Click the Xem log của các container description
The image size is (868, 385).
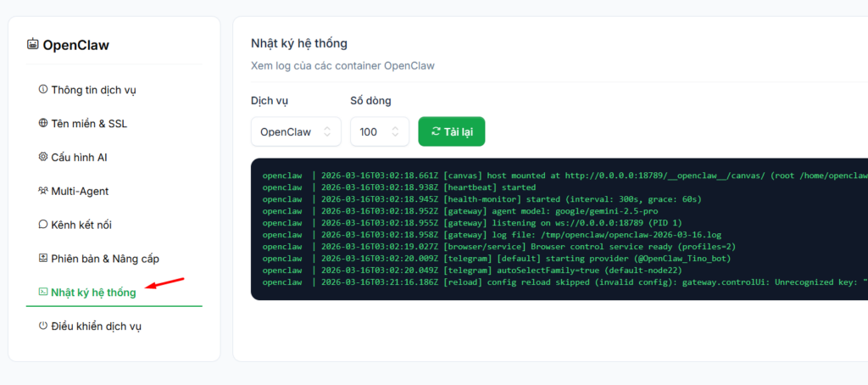pyautogui.click(x=342, y=66)
